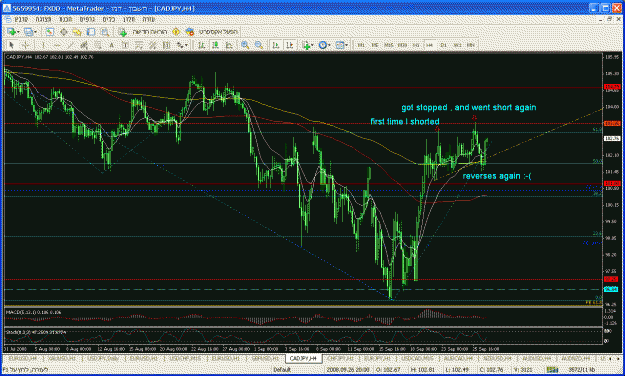Viewport: 625px width, 376px height.
Task: Switch timeframe to H1
Action: point(416,45)
